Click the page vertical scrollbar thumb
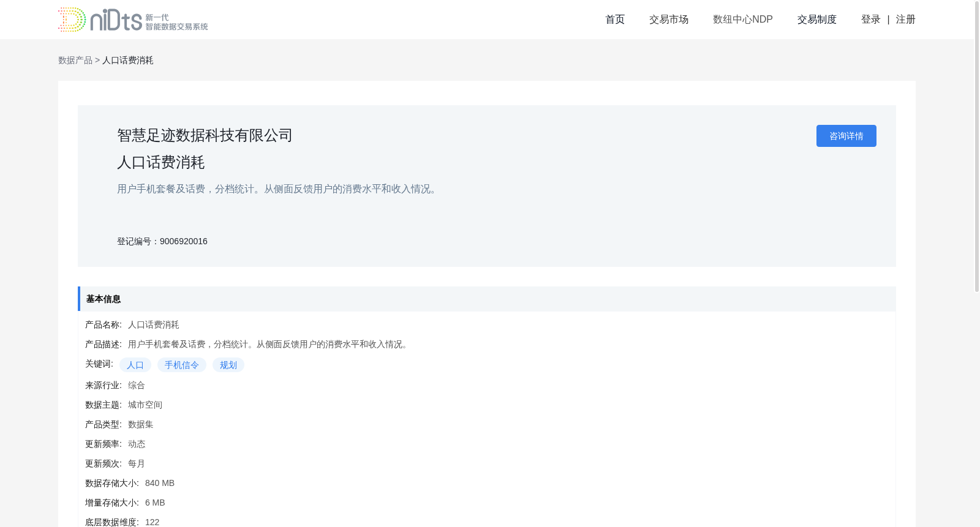The image size is (980, 527). [x=977, y=146]
